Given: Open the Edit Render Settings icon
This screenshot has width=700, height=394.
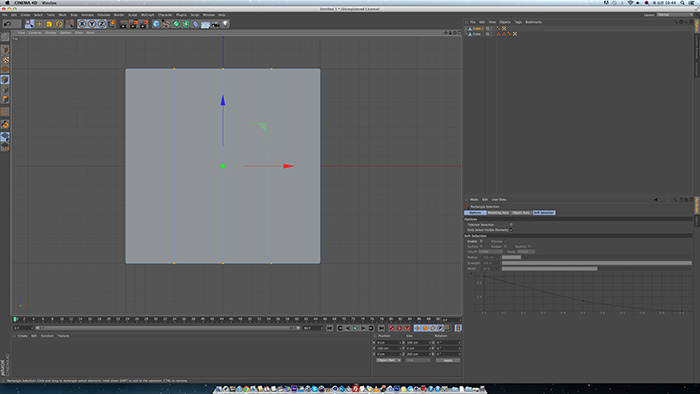Looking at the screenshot, I should 144,24.
